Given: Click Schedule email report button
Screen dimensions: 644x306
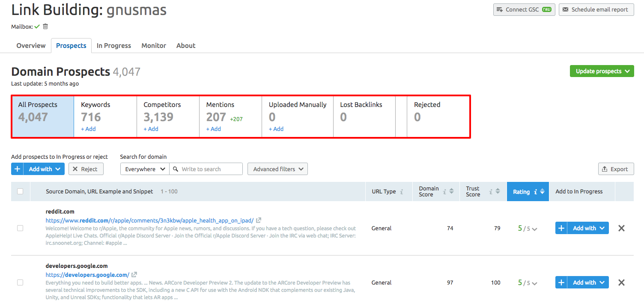Looking at the screenshot, I should coord(596,9).
